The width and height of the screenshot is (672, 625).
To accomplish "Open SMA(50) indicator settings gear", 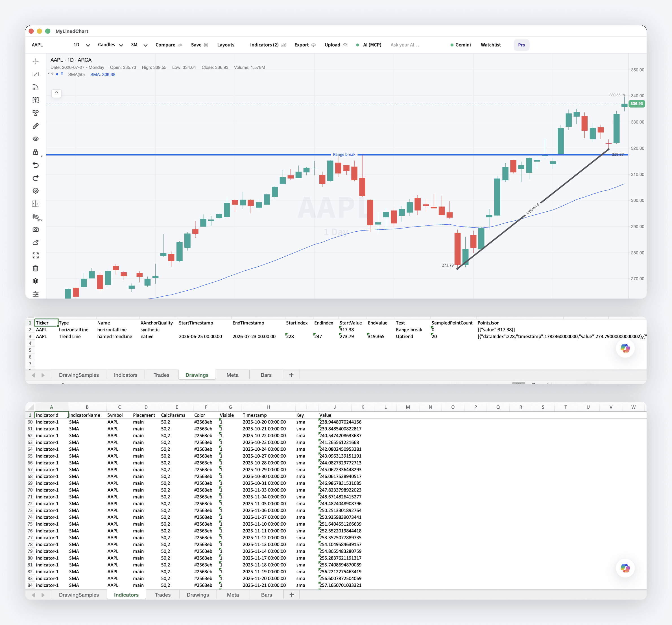I will point(62,74).
